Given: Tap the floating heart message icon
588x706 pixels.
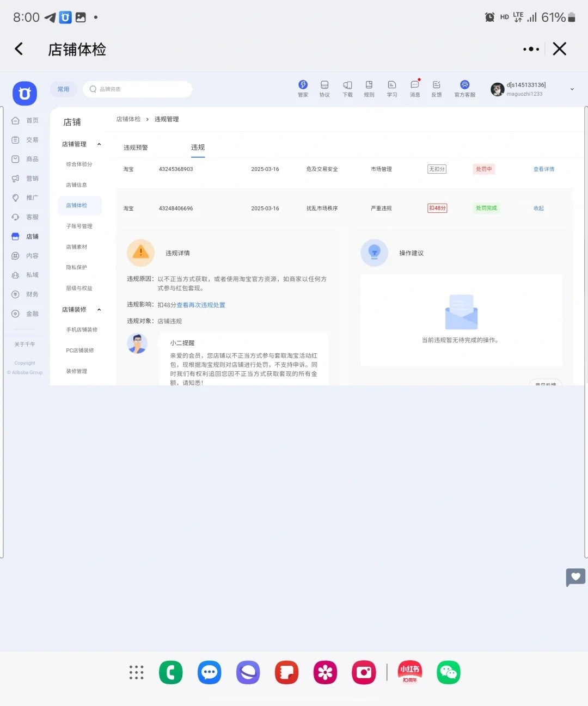Looking at the screenshot, I should [x=575, y=577].
